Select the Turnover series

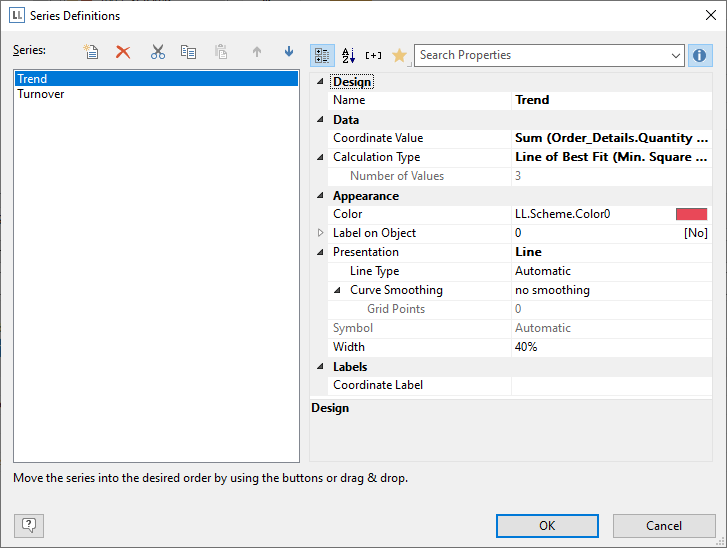pos(41,94)
